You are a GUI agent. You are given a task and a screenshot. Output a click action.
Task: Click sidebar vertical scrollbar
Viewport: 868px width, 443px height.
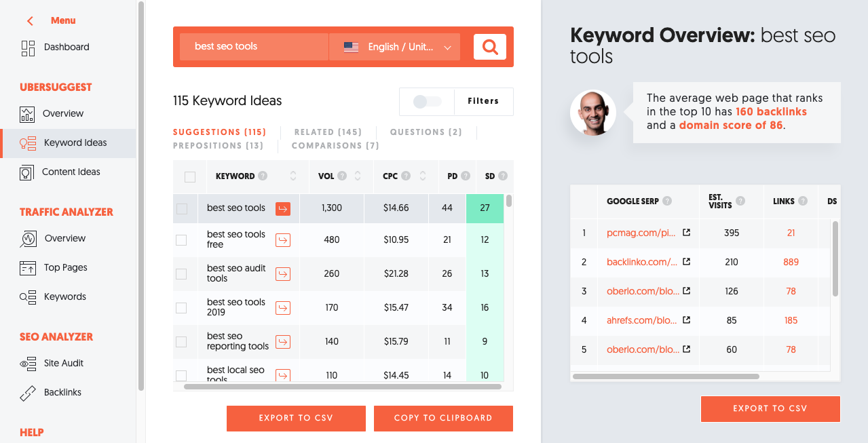coord(140,196)
